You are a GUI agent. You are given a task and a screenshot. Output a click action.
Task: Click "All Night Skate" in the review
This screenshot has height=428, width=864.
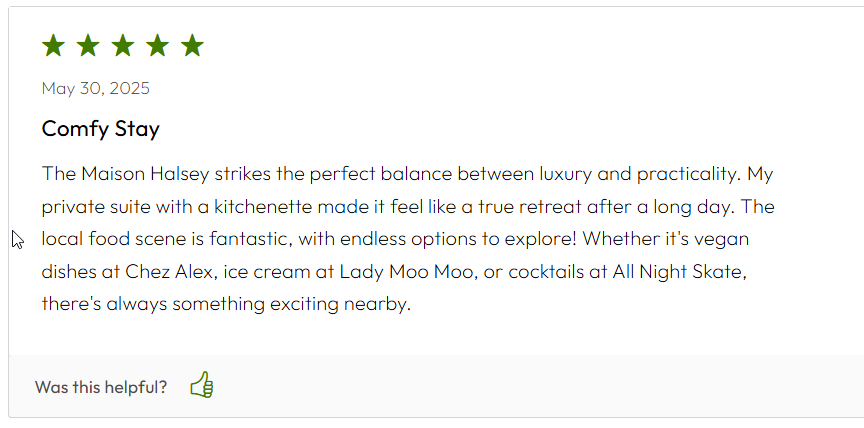pos(678,272)
